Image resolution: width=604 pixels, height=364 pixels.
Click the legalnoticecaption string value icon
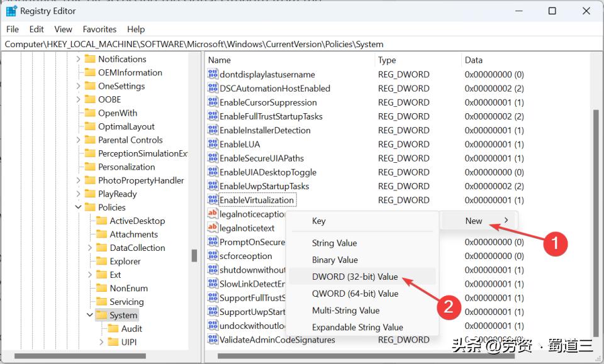[213, 214]
